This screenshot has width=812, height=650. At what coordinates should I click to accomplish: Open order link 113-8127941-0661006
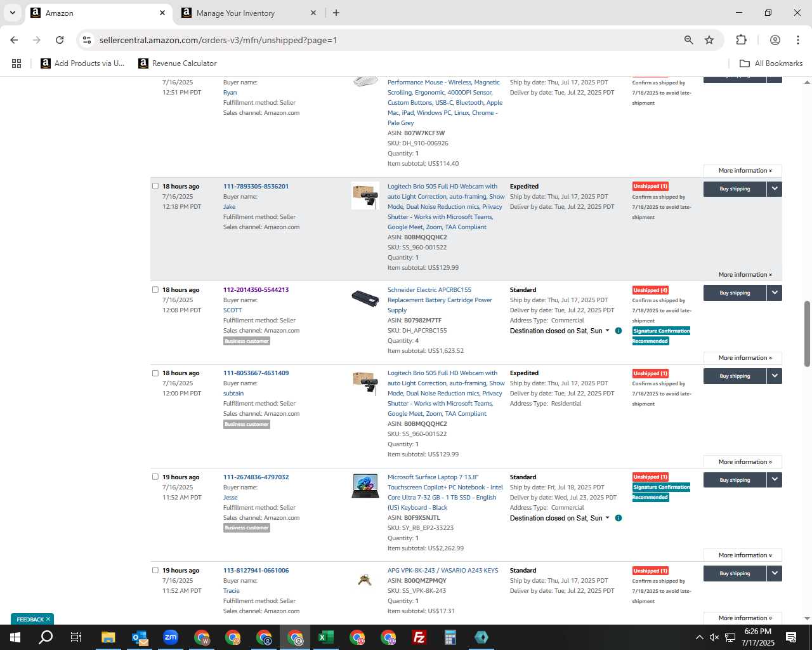[256, 571]
